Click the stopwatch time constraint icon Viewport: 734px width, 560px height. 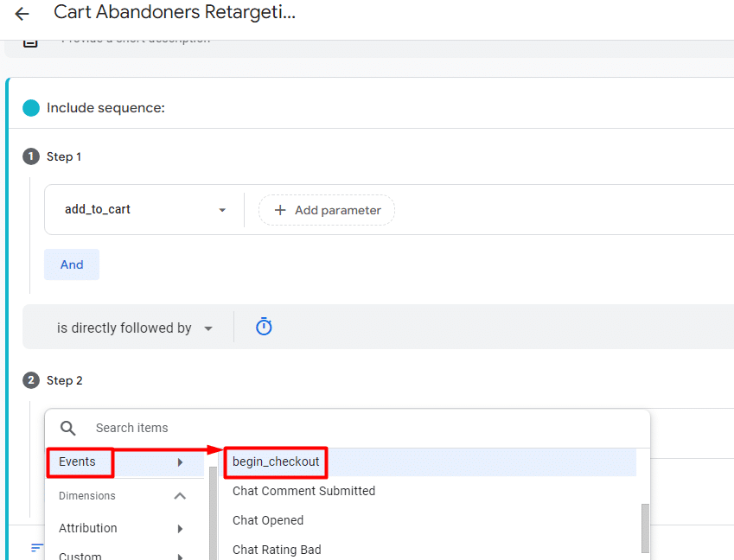point(264,328)
